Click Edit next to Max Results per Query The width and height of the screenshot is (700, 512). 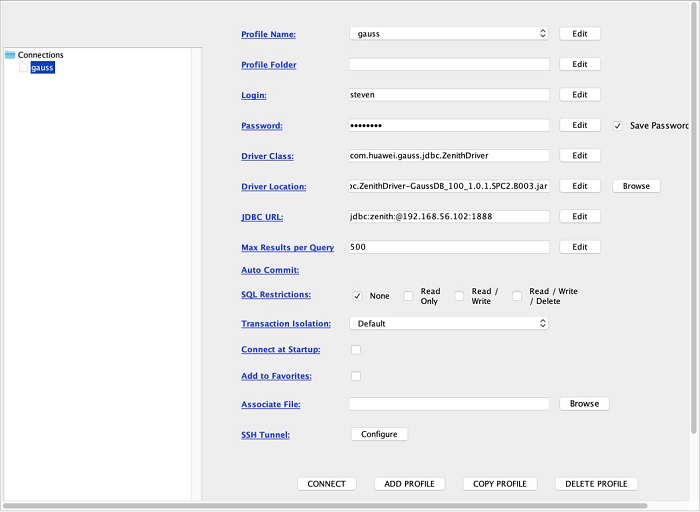(579, 247)
